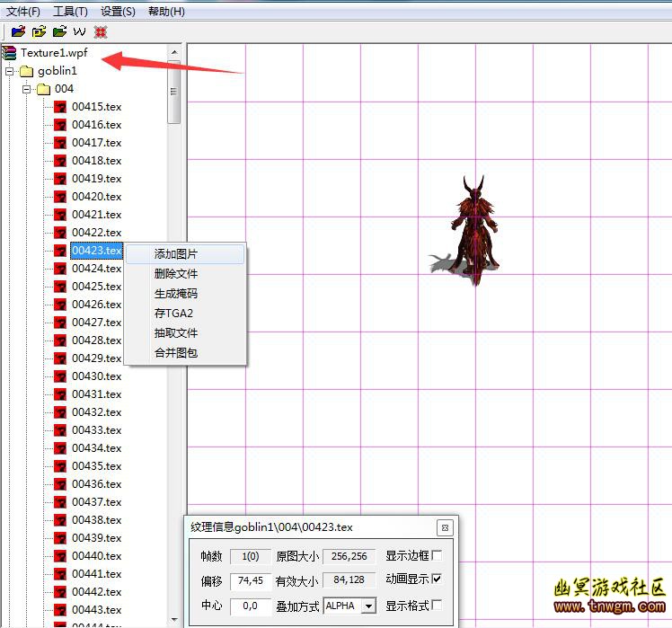The width and height of the screenshot is (672, 628).
Task: Open the 叠加方式 ALPHA dropdown
Action: point(368,606)
